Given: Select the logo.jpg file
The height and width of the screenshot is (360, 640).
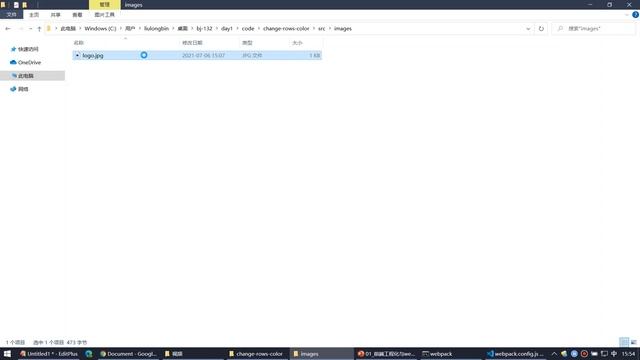Looking at the screenshot, I should pos(197,55).
